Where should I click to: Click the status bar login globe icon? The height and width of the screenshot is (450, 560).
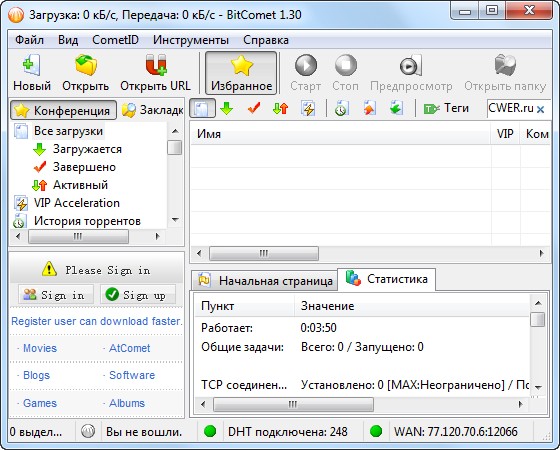click(88, 431)
